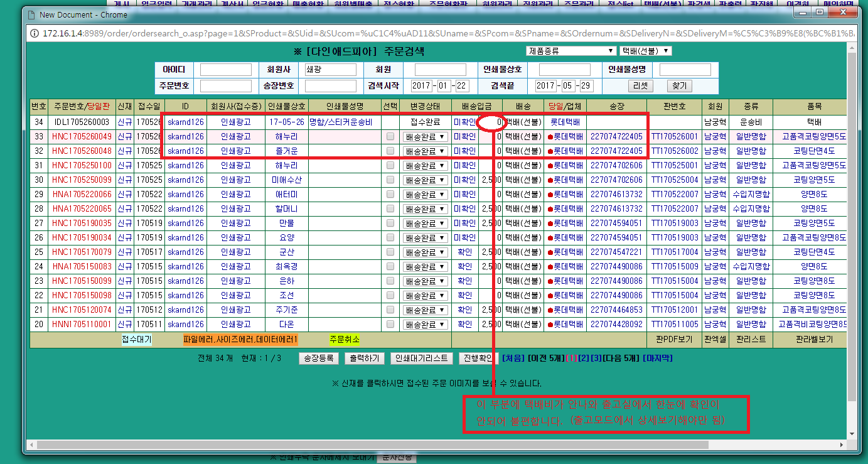Open 판PDF보기 in table footer
868x464 pixels.
coord(673,340)
